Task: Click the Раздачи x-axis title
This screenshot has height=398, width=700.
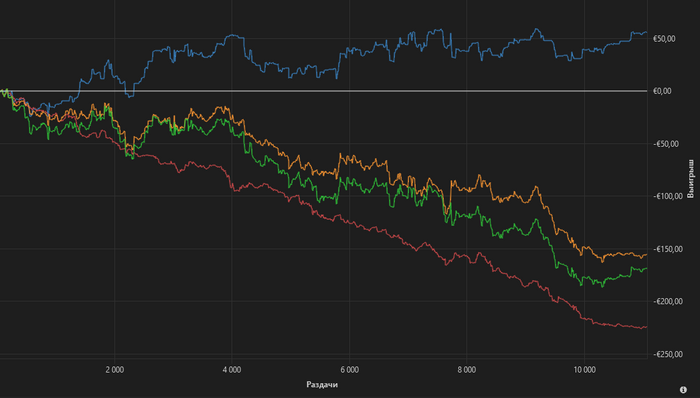Action: pos(322,384)
